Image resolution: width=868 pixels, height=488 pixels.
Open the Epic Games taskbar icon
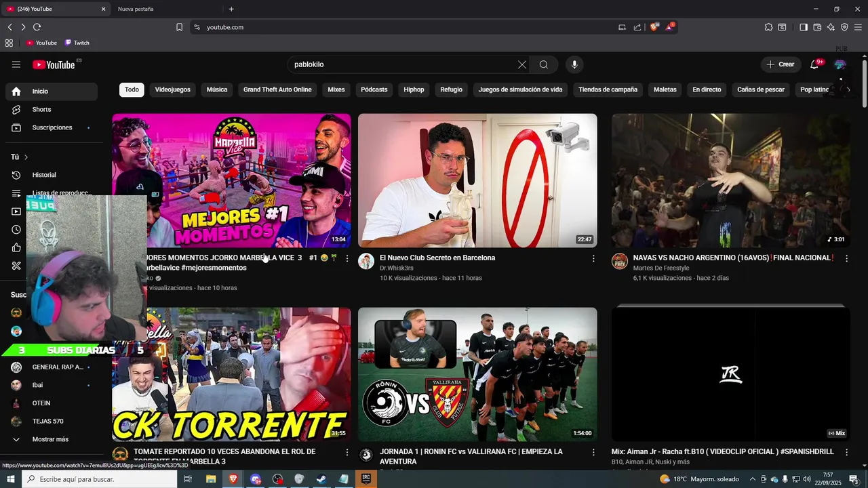point(366,479)
